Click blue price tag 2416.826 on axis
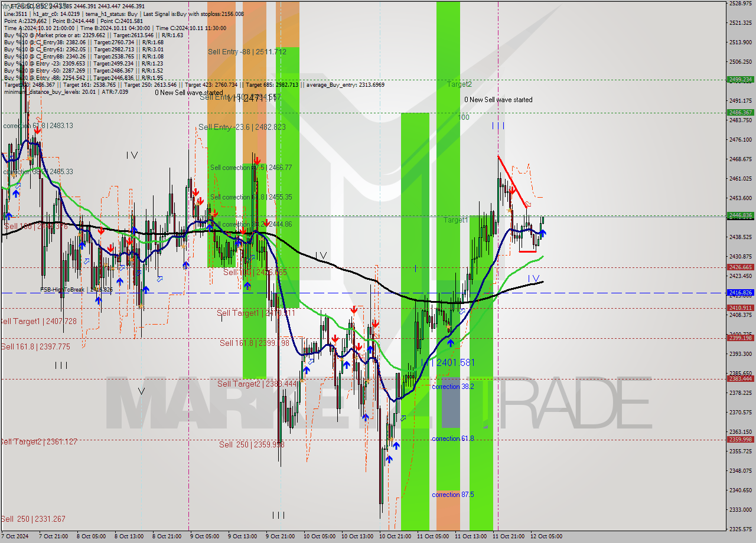 740,293
